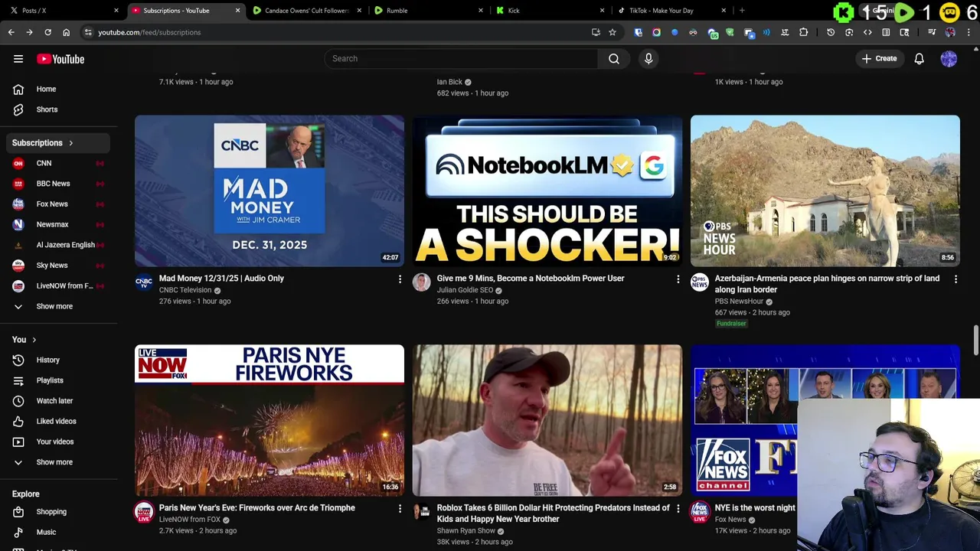The image size is (980, 551).
Task: Reload the page
Action: [47, 32]
